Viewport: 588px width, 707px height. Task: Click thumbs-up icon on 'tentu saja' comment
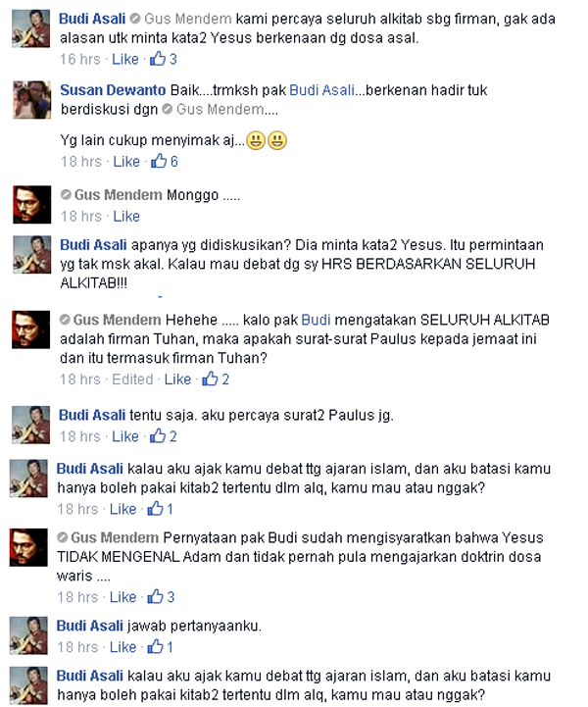(158, 436)
